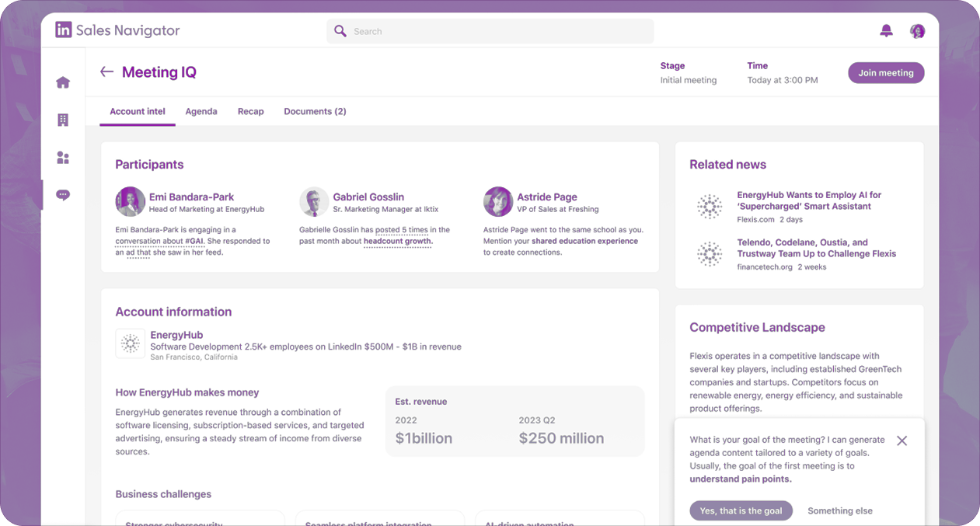Screen dimensions: 980x526
Task: Click the Astride Page name
Action: tap(547, 197)
